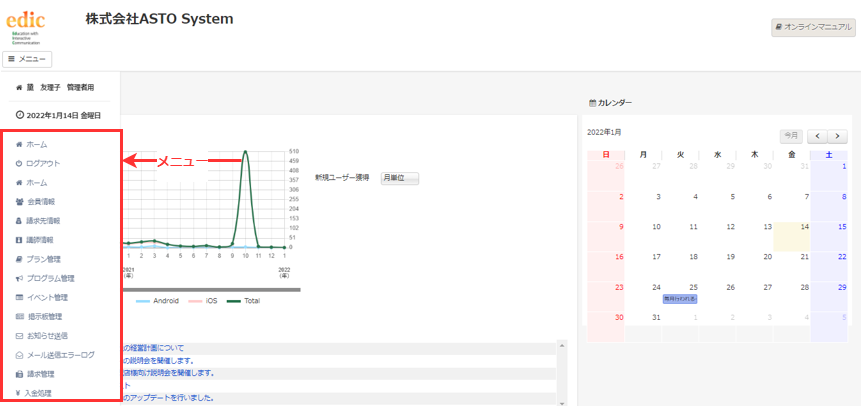Click the chart peak point at month 10

pyautogui.click(x=245, y=152)
